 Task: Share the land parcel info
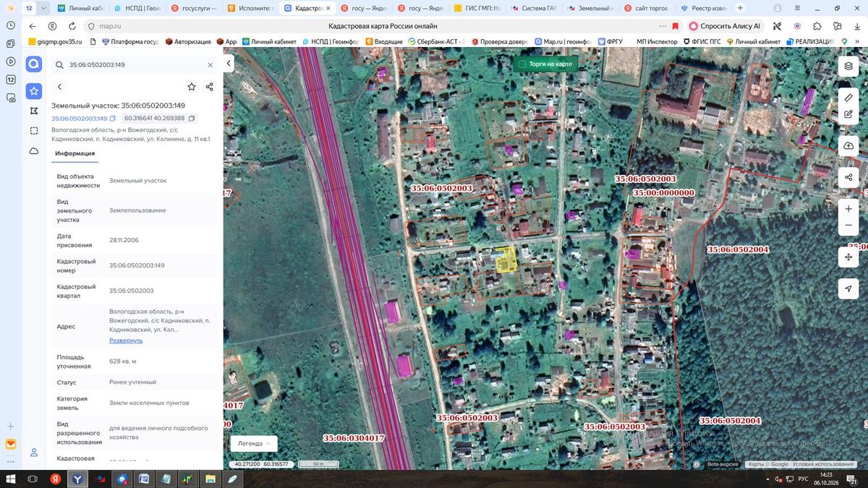[210, 87]
